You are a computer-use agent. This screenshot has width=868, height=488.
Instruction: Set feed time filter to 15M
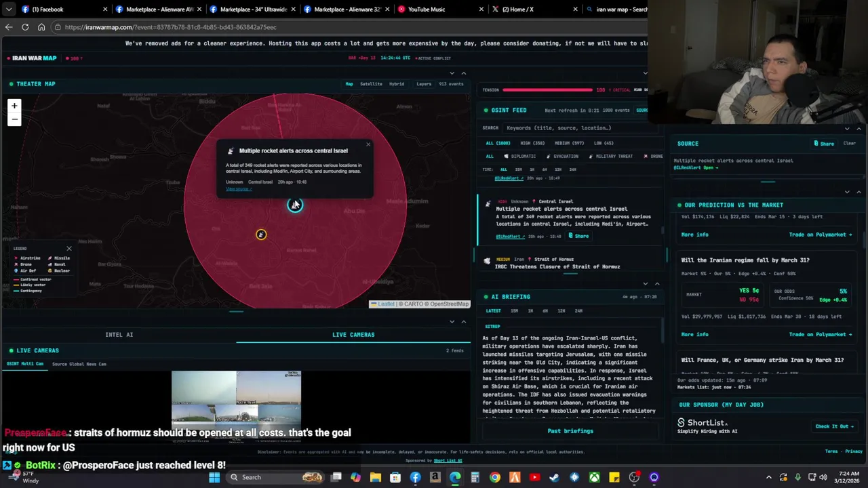pyautogui.click(x=519, y=169)
